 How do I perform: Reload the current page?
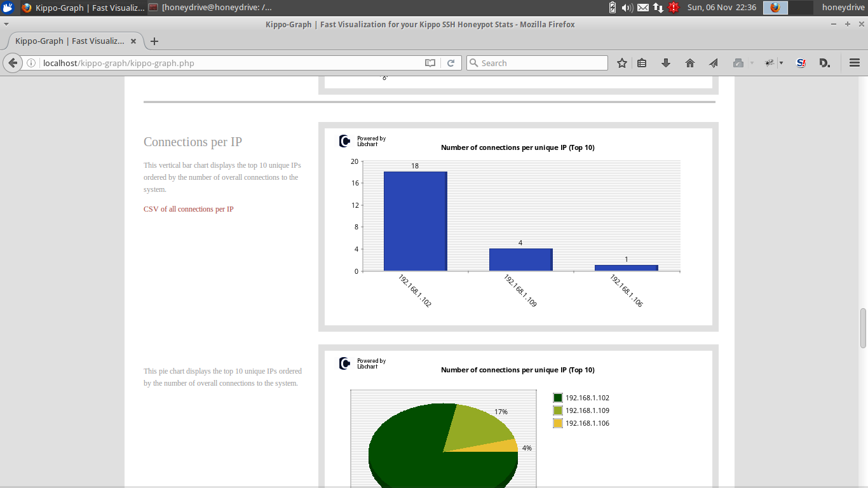(451, 63)
